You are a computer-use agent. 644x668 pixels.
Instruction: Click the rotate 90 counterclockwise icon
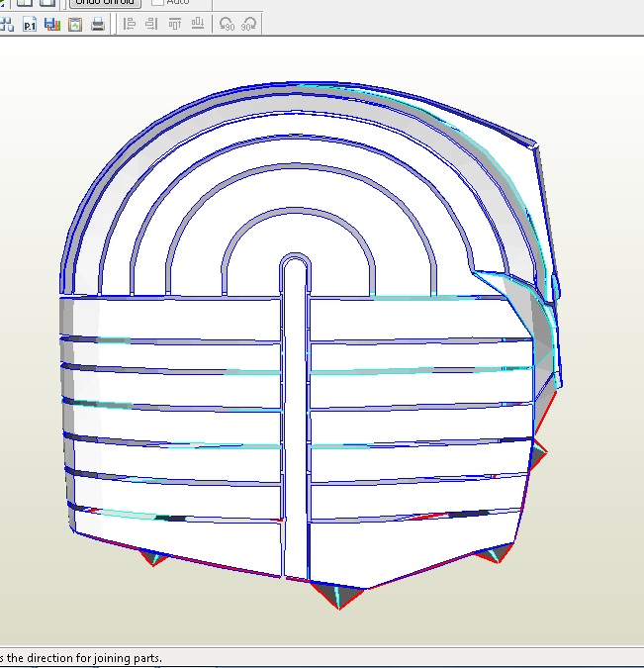click(227, 25)
